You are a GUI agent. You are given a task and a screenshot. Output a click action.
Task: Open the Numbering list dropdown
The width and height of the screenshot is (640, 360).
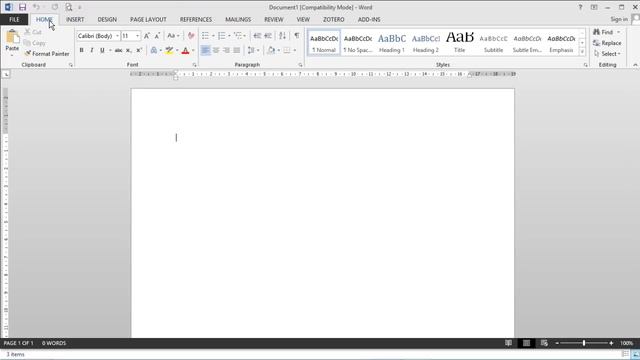tap(229, 36)
